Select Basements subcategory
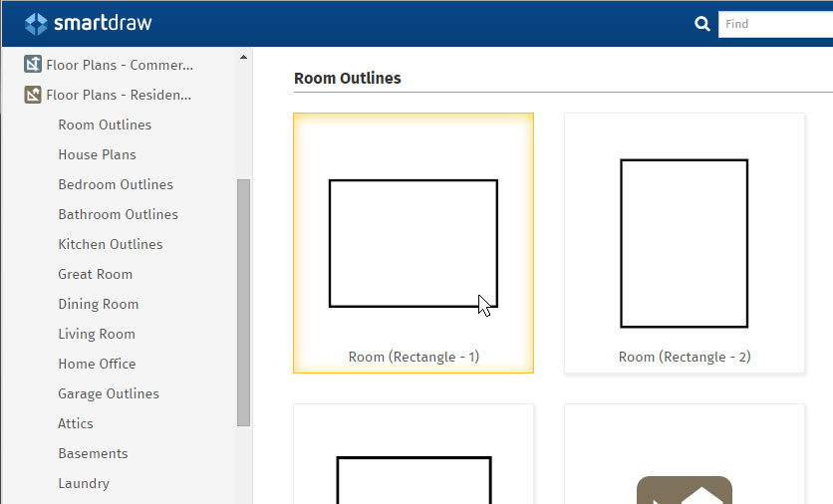The width and height of the screenshot is (833, 504). click(93, 453)
